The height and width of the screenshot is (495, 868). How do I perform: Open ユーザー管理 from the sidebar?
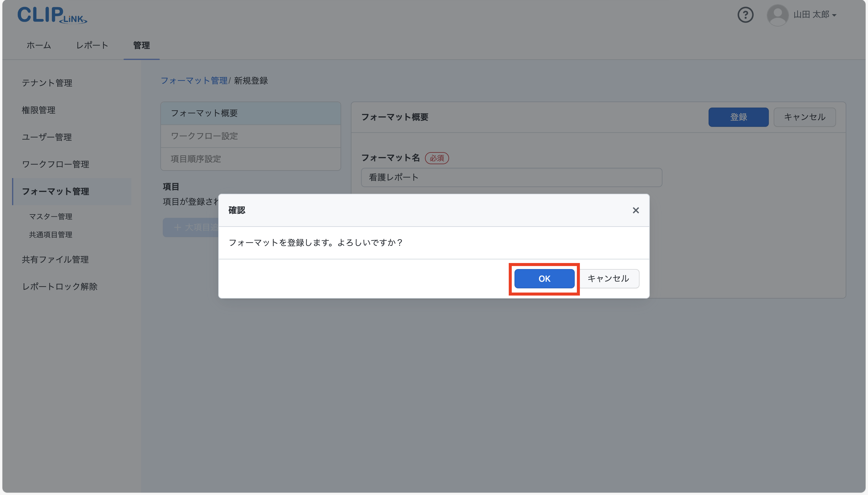[47, 137]
